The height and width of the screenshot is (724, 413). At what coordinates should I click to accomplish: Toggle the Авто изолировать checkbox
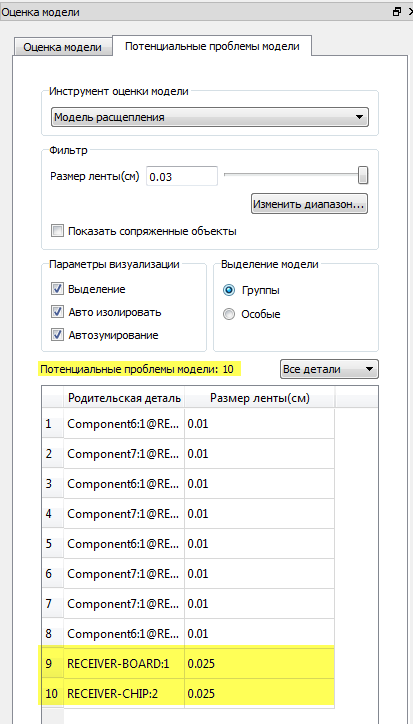[x=57, y=312]
